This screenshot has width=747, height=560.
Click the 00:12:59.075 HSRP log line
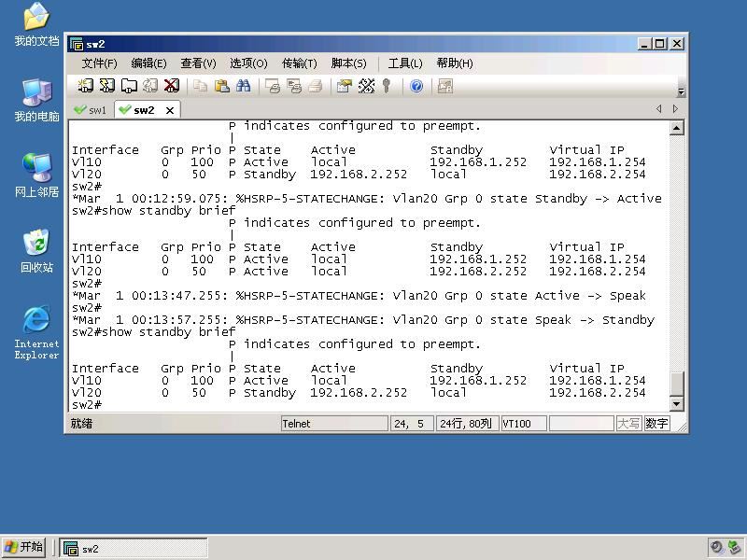[366, 199]
